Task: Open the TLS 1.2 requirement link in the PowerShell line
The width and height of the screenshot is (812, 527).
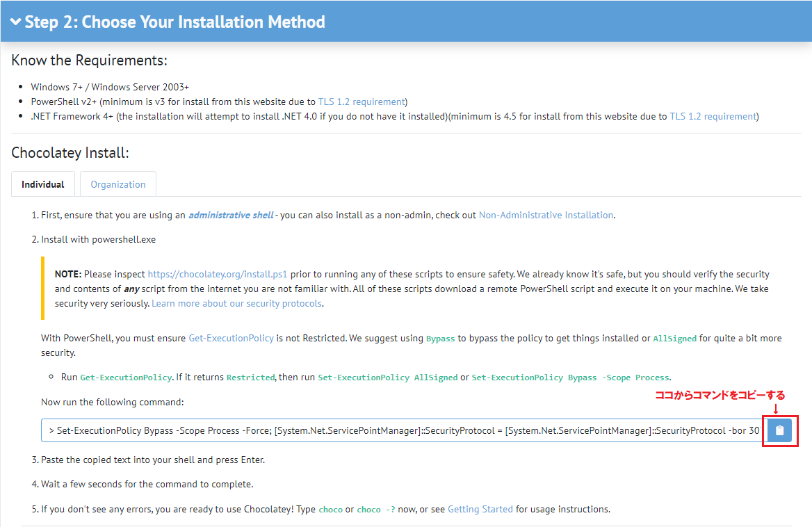Action: (x=362, y=102)
